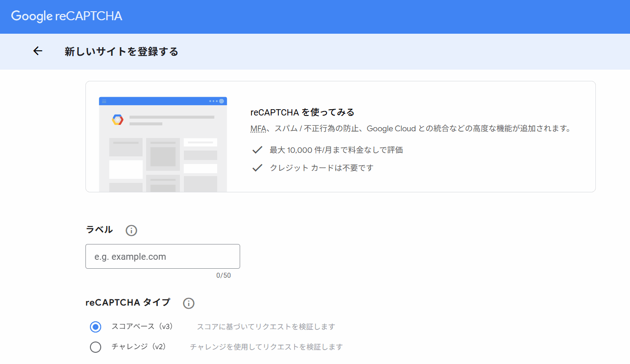The image size is (630, 364).
Task: Show info for reCAPTCHA タイプ
Action: pyautogui.click(x=189, y=303)
